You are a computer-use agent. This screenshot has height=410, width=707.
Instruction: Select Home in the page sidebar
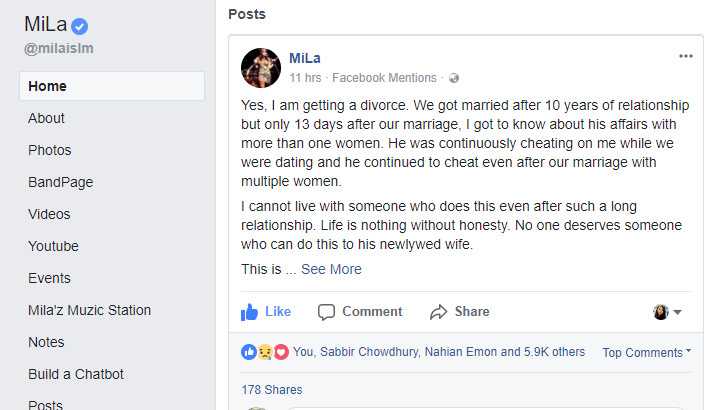[112, 86]
